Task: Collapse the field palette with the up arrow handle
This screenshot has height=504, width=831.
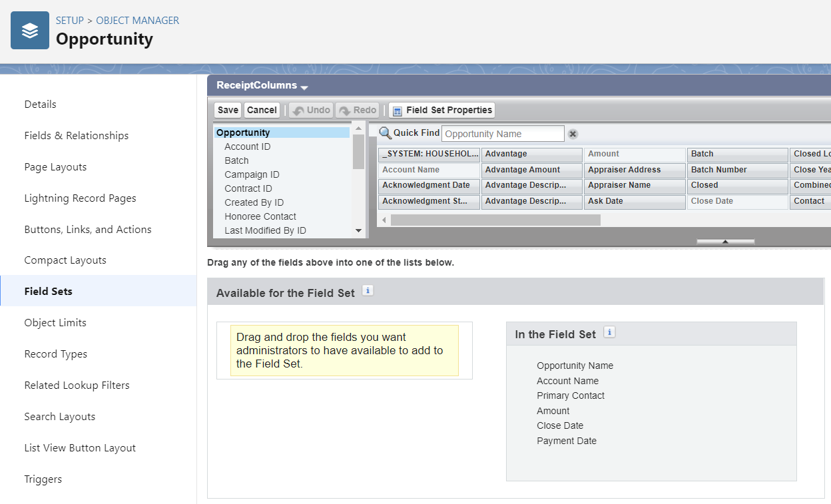Action: [x=725, y=242]
